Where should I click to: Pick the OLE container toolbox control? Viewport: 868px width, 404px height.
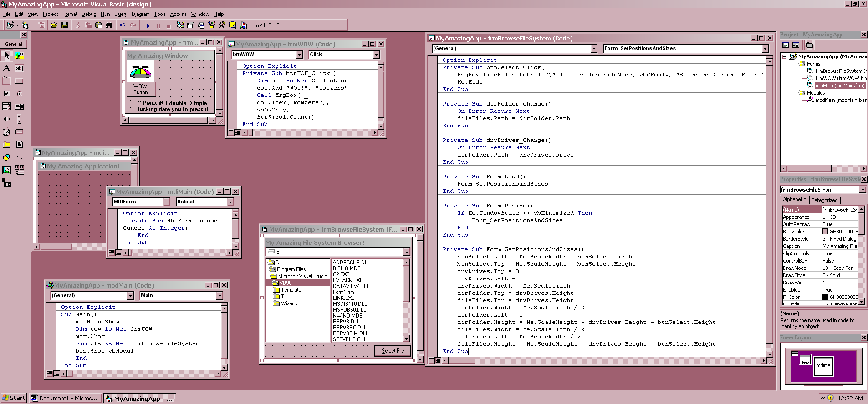(x=7, y=183)
